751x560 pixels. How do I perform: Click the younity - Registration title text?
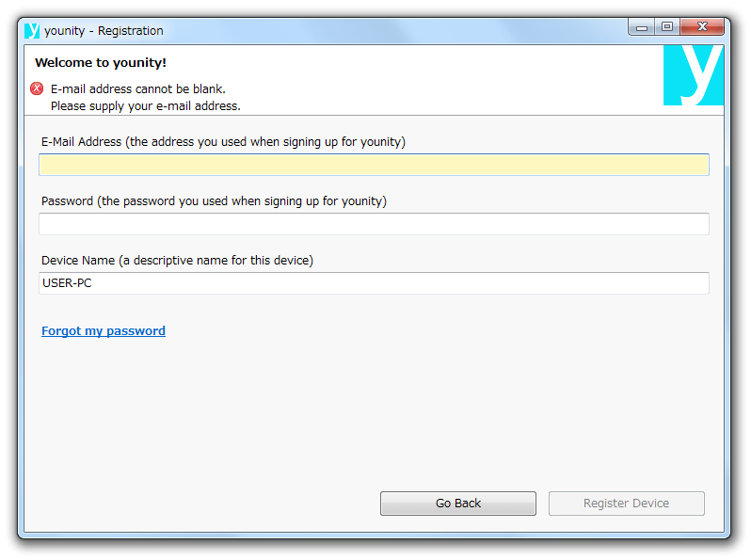coord(104,31)
